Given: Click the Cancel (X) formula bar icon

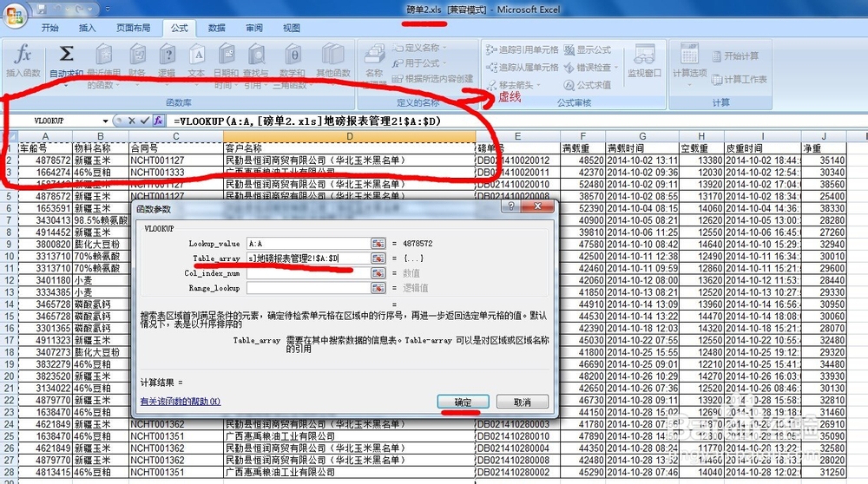Looking at the screenshot, I should point(132,121).
